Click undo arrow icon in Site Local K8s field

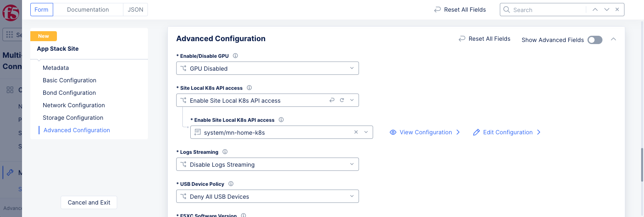click(x=332, y=100)
